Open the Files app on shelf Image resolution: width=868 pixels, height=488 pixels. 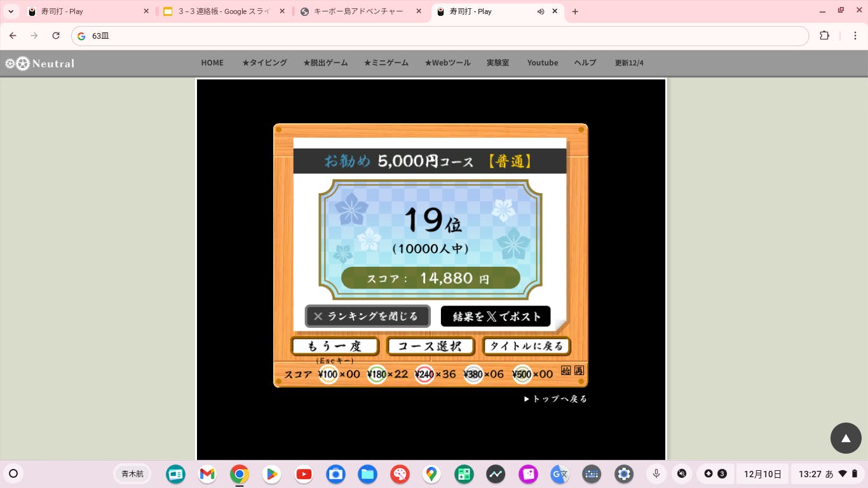click(x=367, y=474)
